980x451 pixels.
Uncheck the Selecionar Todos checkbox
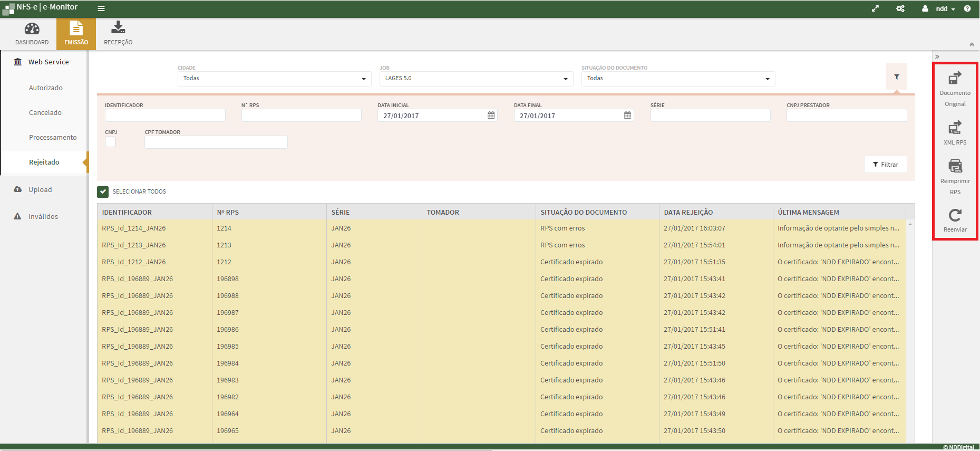tap(103, 191)
